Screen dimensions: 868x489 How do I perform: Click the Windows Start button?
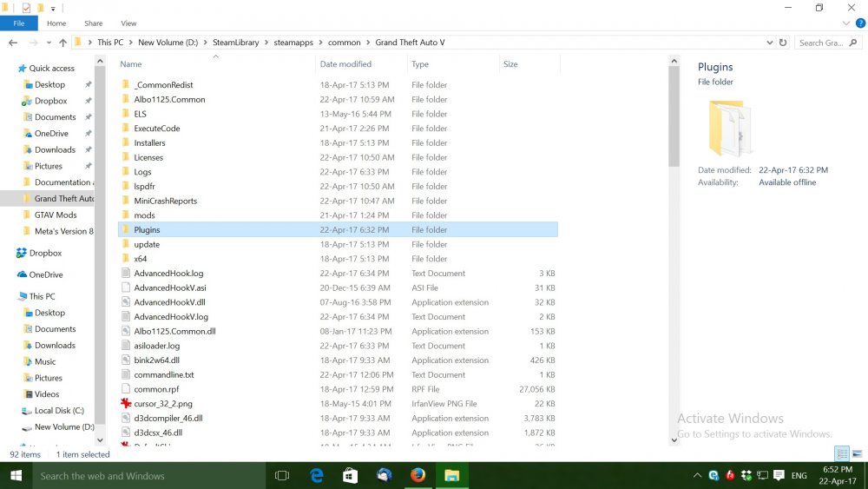tap(16, 475)
